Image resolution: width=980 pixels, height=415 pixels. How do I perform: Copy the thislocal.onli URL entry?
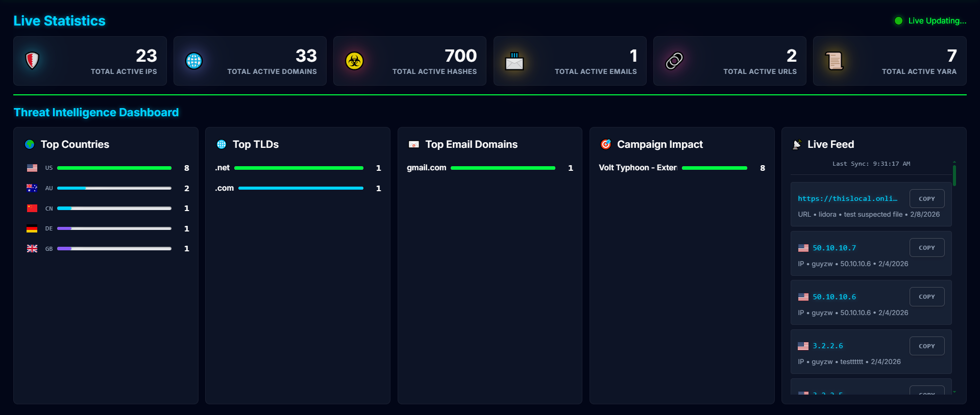click(x=926, y=199)
